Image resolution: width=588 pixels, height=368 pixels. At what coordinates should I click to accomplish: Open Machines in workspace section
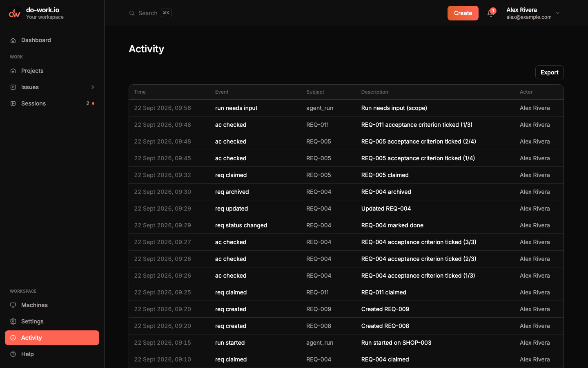(52, 305)
